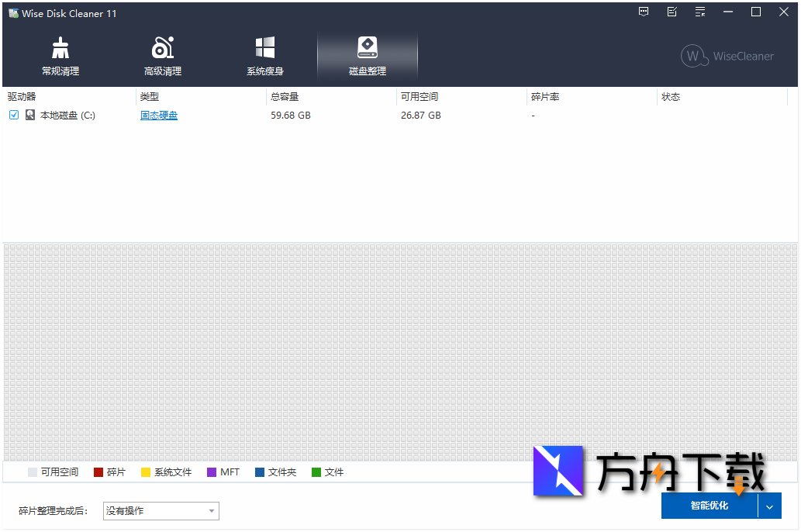Click the drive icon next to 本地磁盘 (C:)
Image resolution: width=801 pixels, height=532 pixels.
(x=30, y=114)
